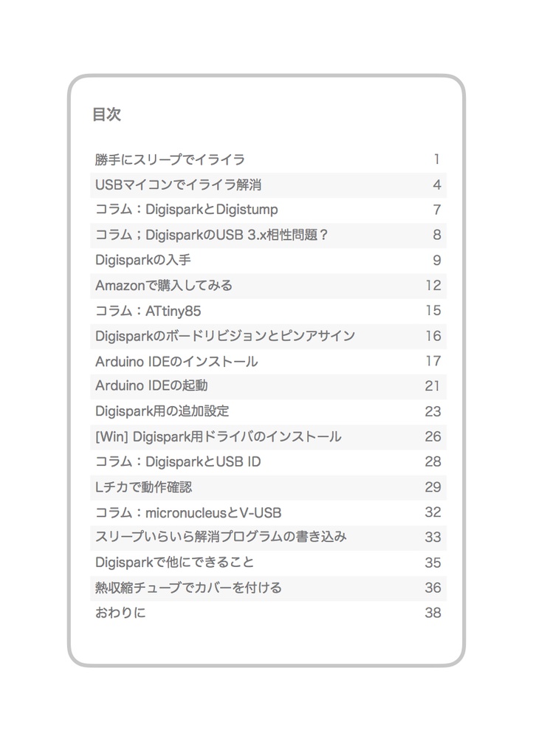
Task: Jump to Digisparkの入手 chapter
Action: (x=143, y=260)
